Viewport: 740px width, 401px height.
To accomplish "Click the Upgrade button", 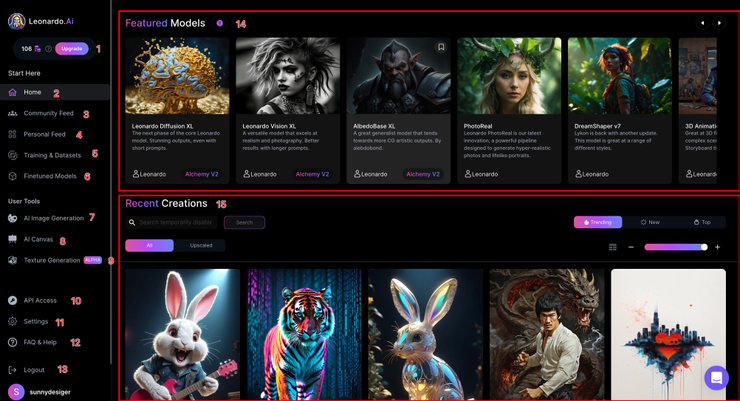I will point(72,49).
